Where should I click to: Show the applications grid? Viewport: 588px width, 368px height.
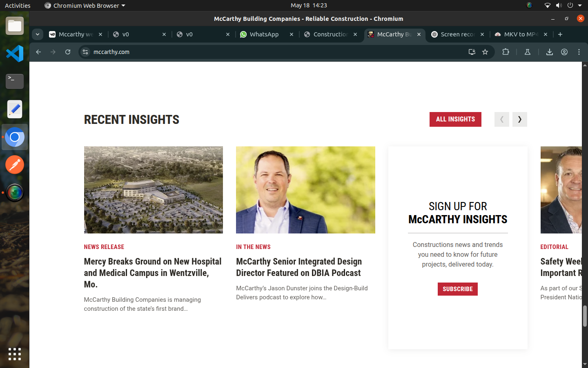click(15, 354)
